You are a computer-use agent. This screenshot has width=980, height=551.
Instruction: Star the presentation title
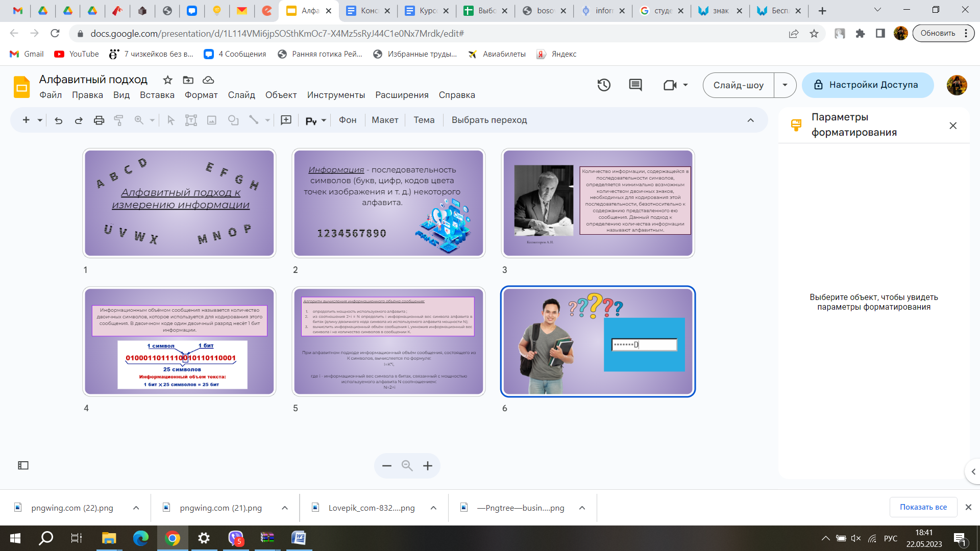(x=167, y=80)
